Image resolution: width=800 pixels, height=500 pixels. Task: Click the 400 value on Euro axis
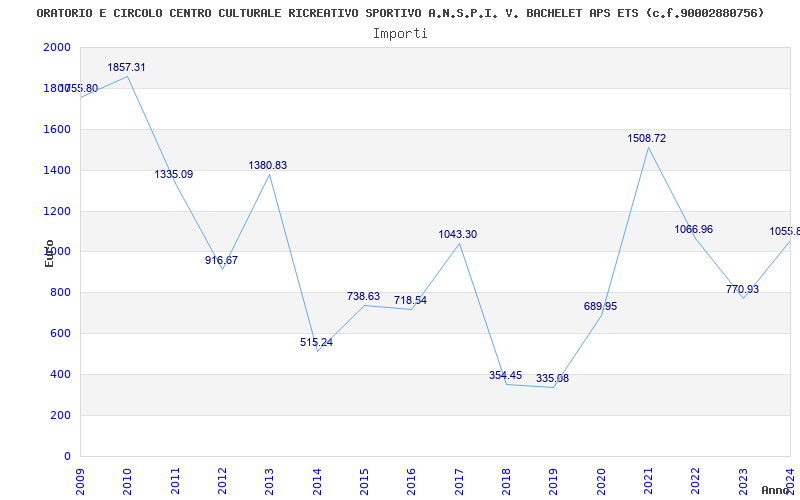click(x=60, y=374)
